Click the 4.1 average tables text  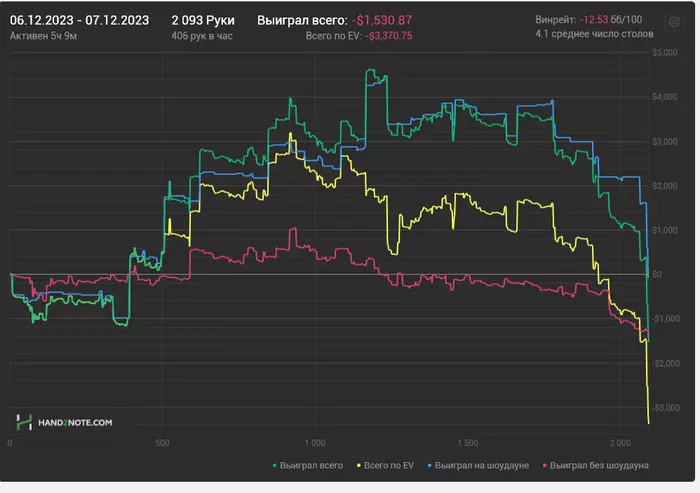(x=594, y=34)
